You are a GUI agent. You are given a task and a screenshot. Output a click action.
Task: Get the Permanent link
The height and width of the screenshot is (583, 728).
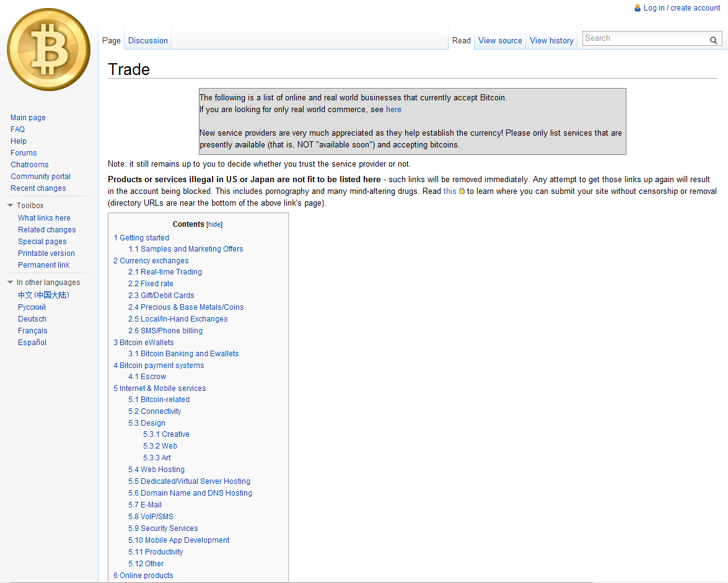coord(43,265)
